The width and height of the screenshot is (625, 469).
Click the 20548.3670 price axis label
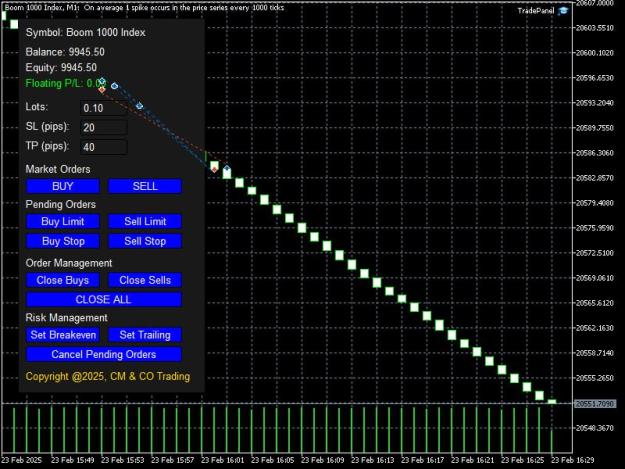(x=595, y=428)
